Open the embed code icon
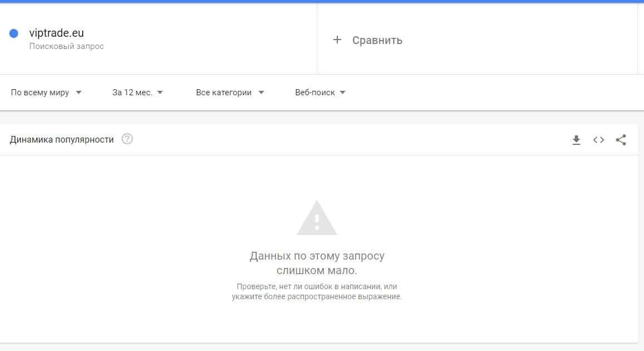 tap(598, 140)
